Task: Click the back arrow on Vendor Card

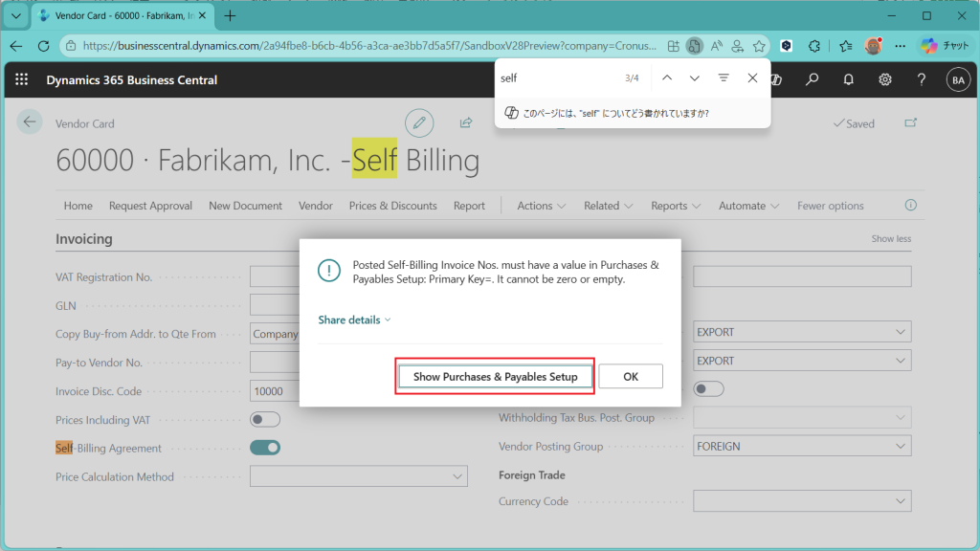Action: pos(30,121)
